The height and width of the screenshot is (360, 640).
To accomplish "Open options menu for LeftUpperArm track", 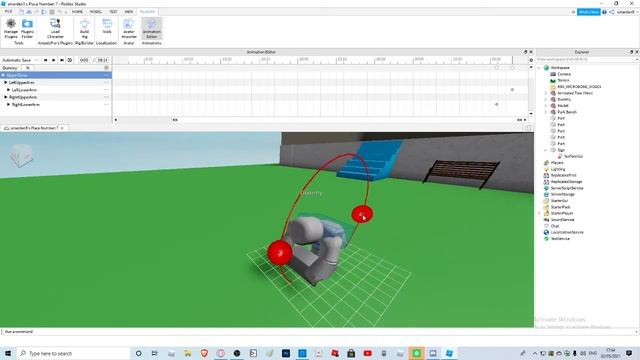I will tap(107, 82).
